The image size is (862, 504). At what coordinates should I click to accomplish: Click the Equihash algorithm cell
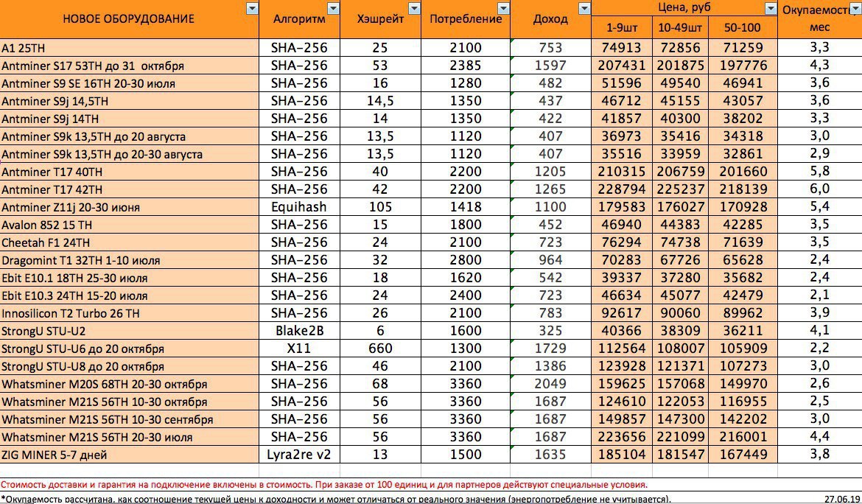[x=299, y=207]
